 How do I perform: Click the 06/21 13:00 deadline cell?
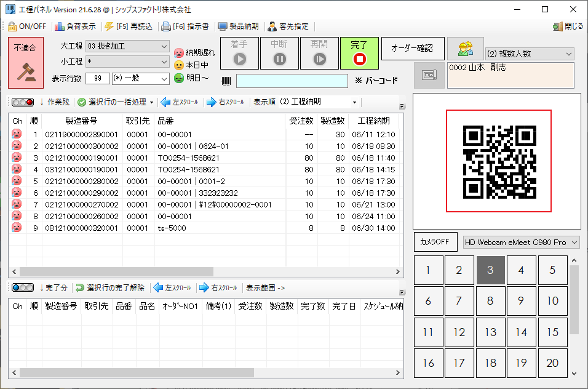(x=373, y=204)
